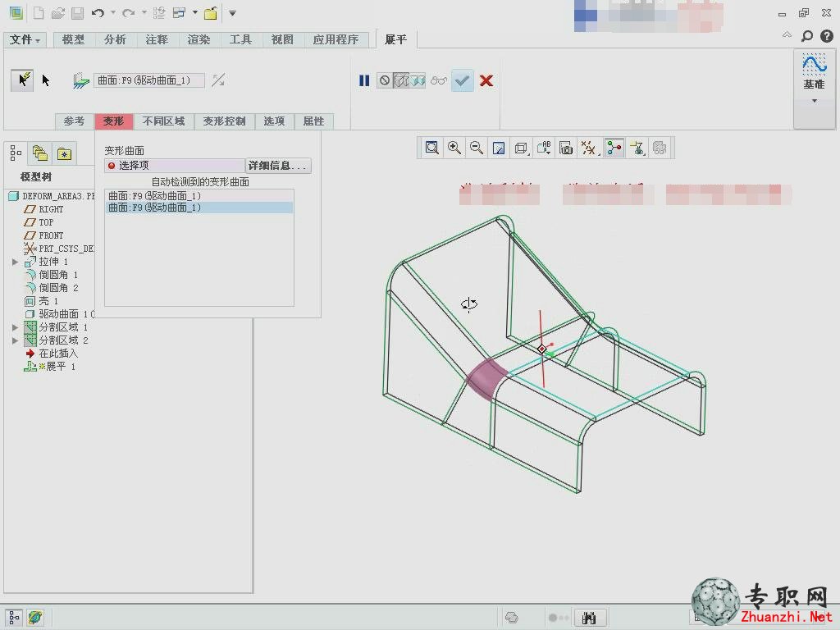The image size is (840, 630).
Task: Click the Open file icon
Action: coord(58,13)
